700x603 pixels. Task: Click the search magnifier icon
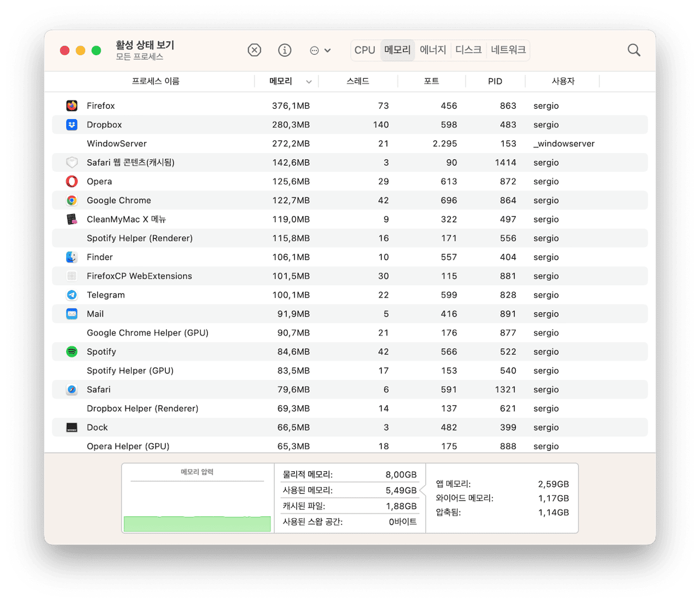tap(634, 50)
